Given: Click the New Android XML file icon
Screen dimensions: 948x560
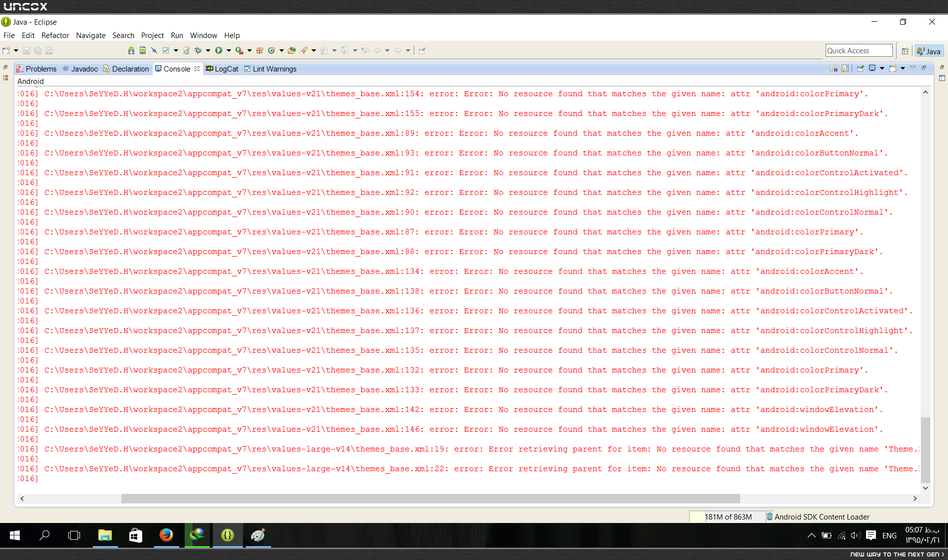Looking at the screenshot, I should pyautogui.click(x=187, y=50).
